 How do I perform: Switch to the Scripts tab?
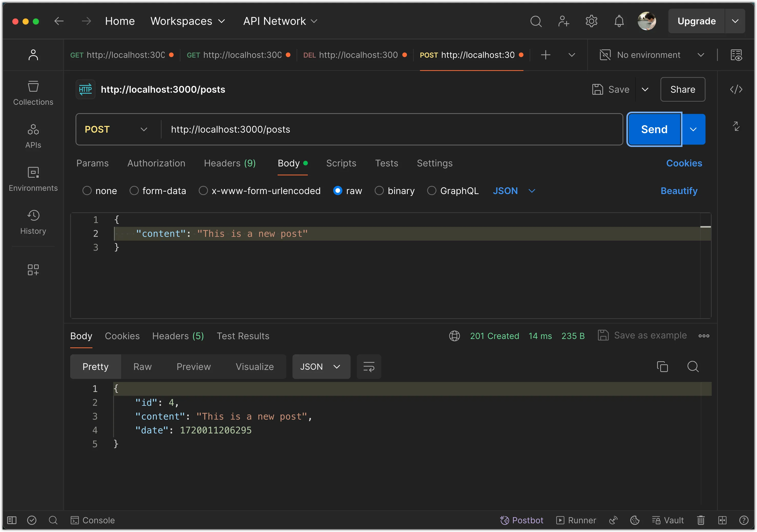[x=341, y=163]
